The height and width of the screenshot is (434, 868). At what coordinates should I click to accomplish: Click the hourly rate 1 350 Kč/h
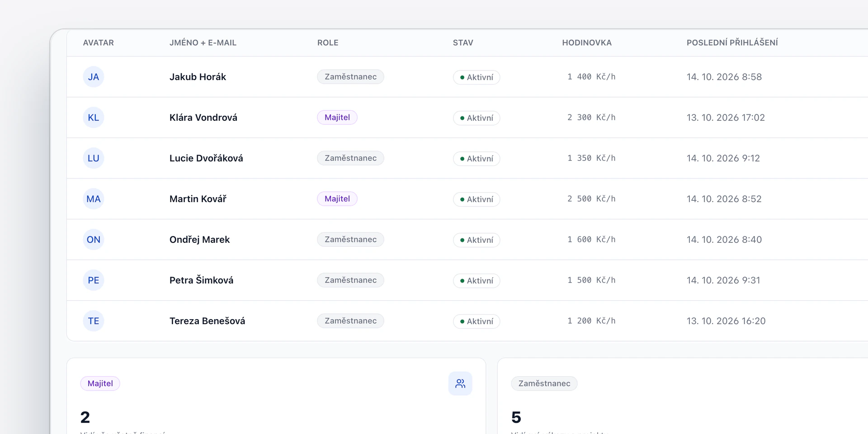(591, 158)
